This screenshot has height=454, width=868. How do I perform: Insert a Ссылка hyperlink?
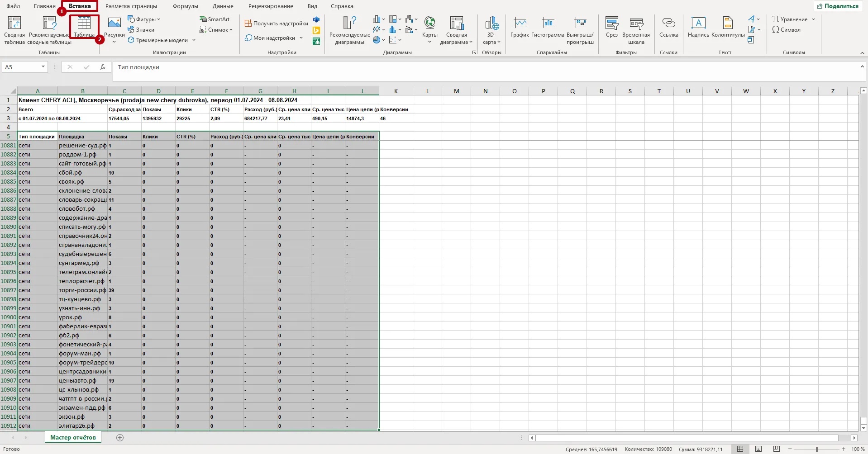click(668, 27)
